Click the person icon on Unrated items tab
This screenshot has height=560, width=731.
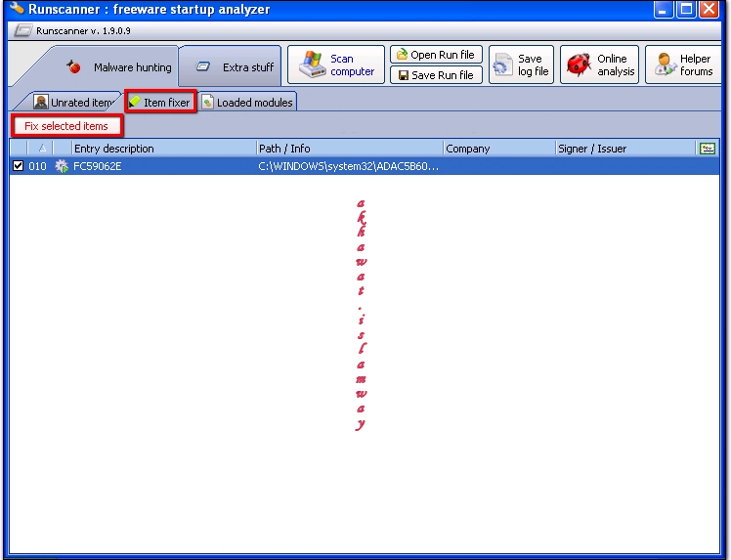(x=41, y=102)
